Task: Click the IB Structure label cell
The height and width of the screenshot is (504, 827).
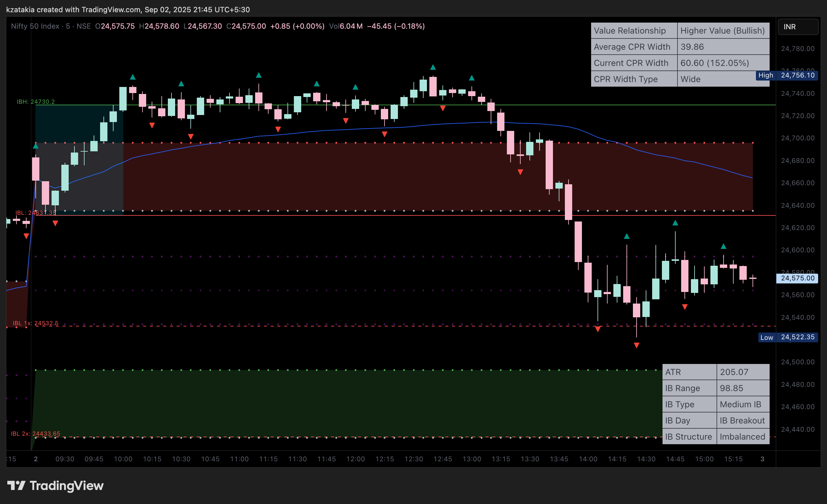Action: pos(689,436)
